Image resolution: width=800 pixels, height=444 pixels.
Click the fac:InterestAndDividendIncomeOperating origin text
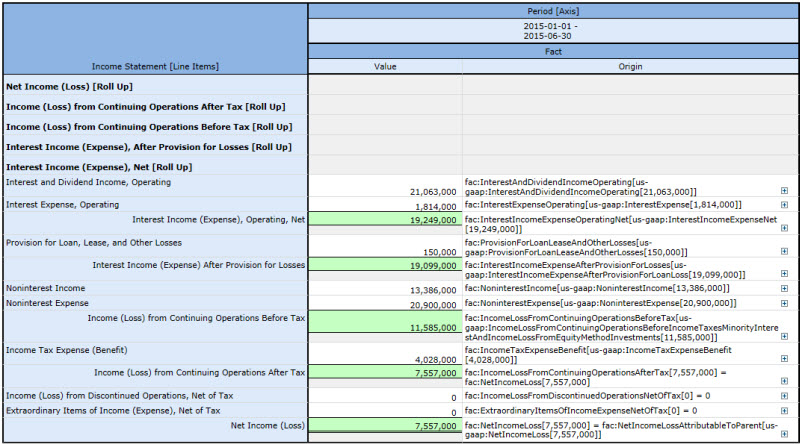pyautogui.click(x=581, y=187)
